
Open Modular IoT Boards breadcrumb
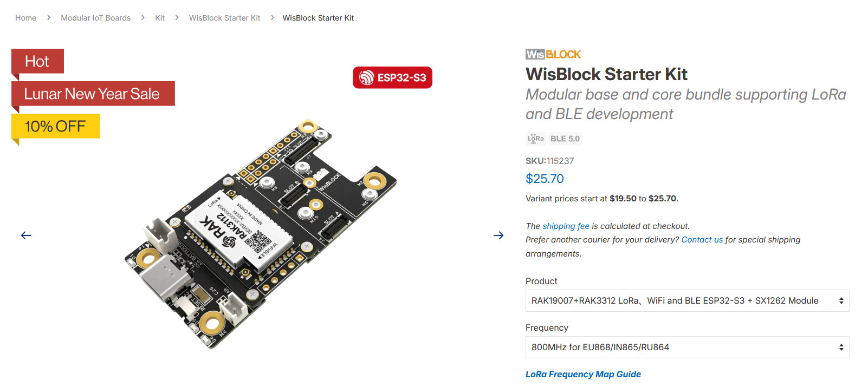click(x=95, y=18)
